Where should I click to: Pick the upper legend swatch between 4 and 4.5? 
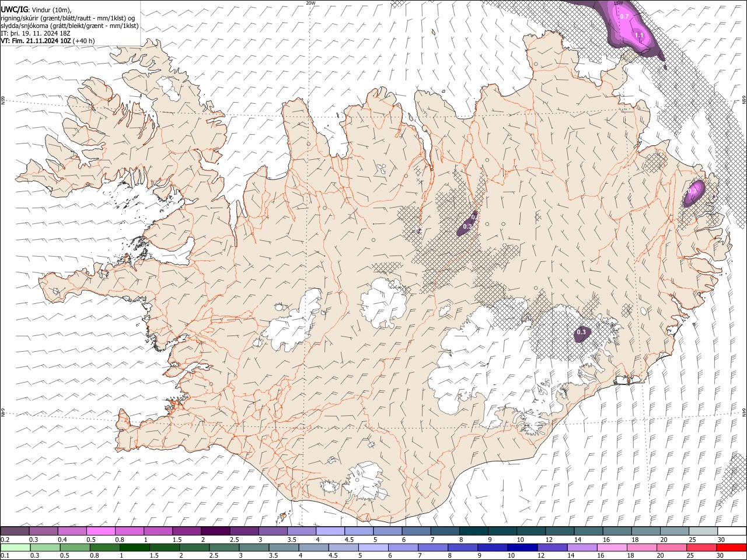[x=330, y=531]
